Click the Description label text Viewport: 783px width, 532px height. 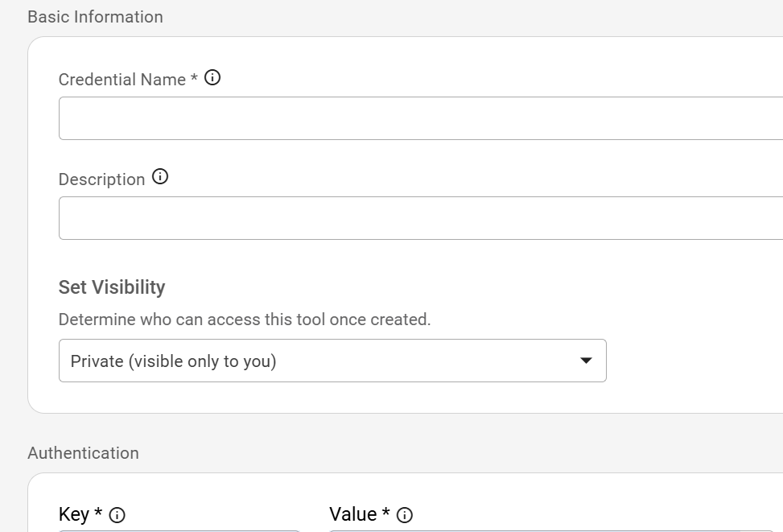101,179
